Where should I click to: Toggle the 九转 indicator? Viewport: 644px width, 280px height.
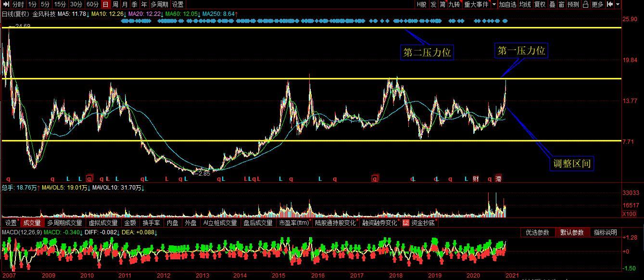(x=454, y=4)
